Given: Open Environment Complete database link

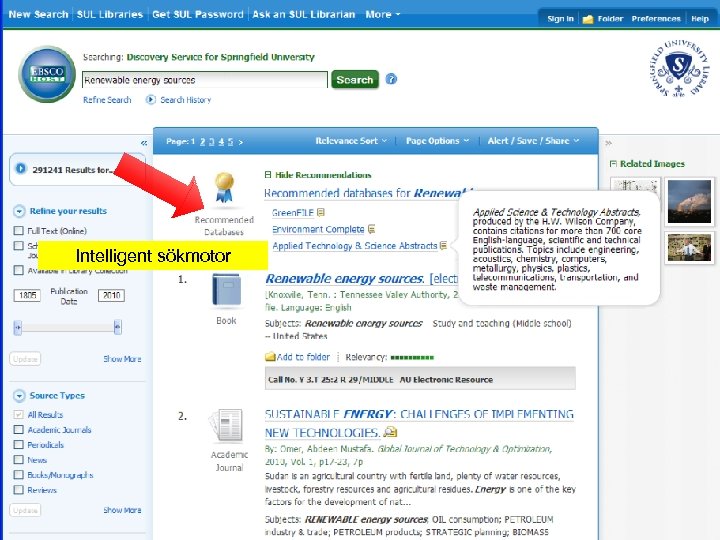Looking at the screenshot, I should tap(318, 229).
